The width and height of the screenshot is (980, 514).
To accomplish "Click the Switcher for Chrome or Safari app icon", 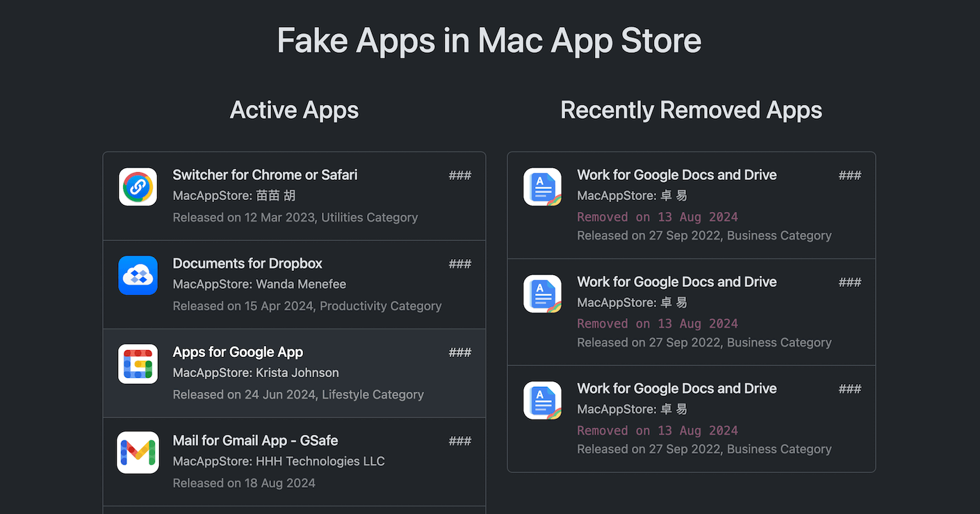I will [x=138, y=187].
